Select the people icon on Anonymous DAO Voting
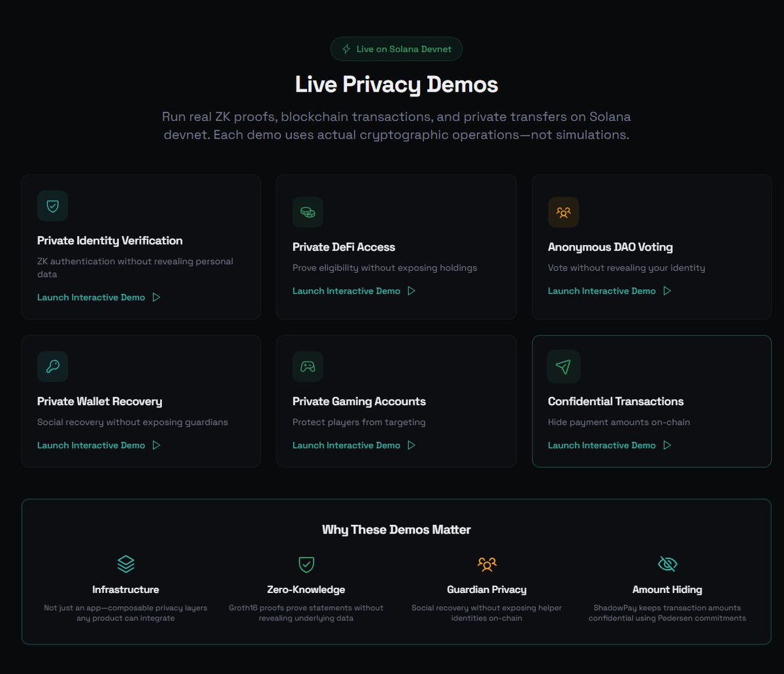 pyautogui.click(x=563, y=212)
